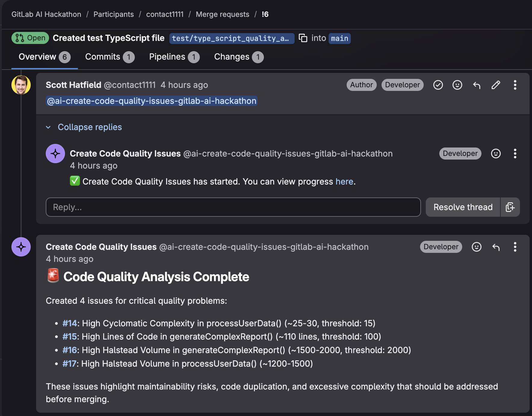This screenshot has height=416, width=532.
Task: Collapse replies in the thread
Action: click(90, 127)
